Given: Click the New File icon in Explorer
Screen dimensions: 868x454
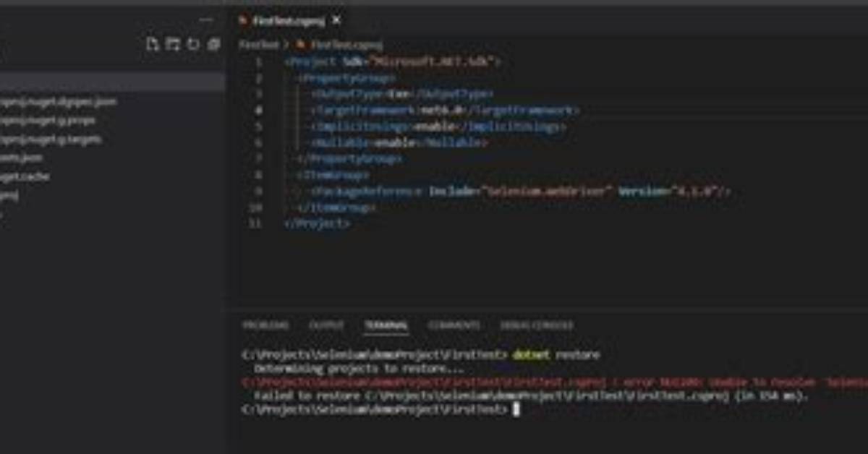Looking at the screenshot, I should pyautogui.click(x=152, y=45).
